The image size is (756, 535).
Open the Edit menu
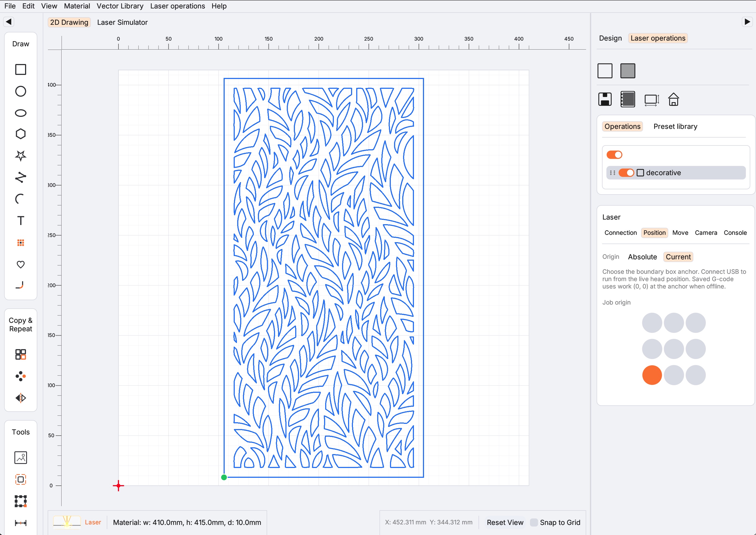click(x=28, y=6)
